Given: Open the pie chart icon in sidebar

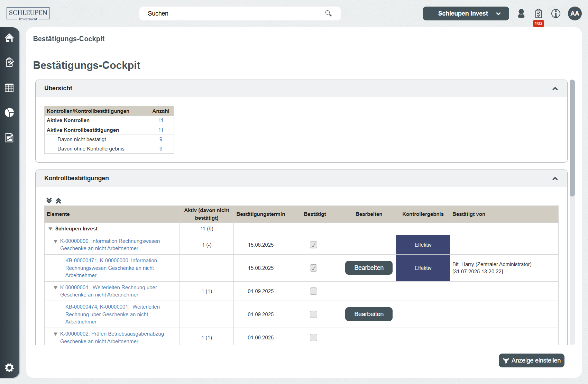Looking at the screenshot, I should pos(9,112).
